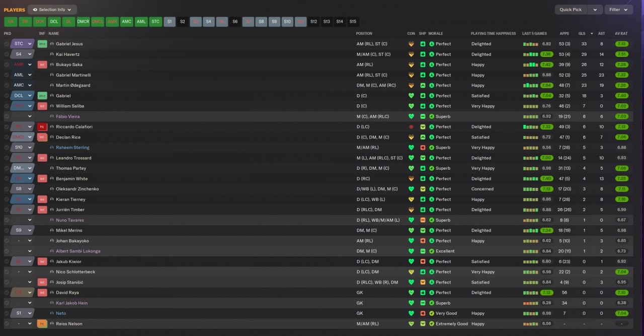Click the morale icon for Thomas Partey

432,168
